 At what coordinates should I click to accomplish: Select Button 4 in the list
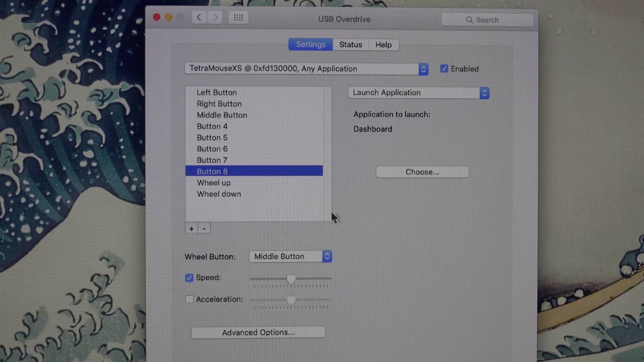point(254,126)
